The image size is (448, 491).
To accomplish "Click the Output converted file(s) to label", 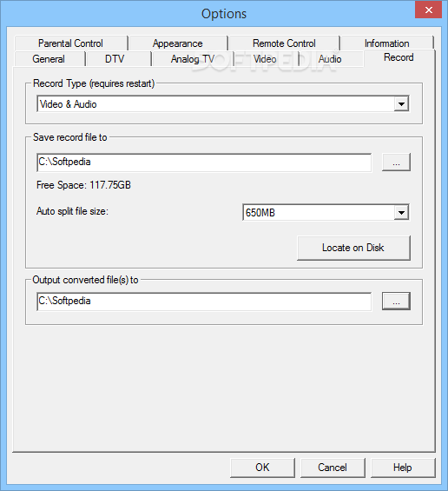I will [85, 280].
